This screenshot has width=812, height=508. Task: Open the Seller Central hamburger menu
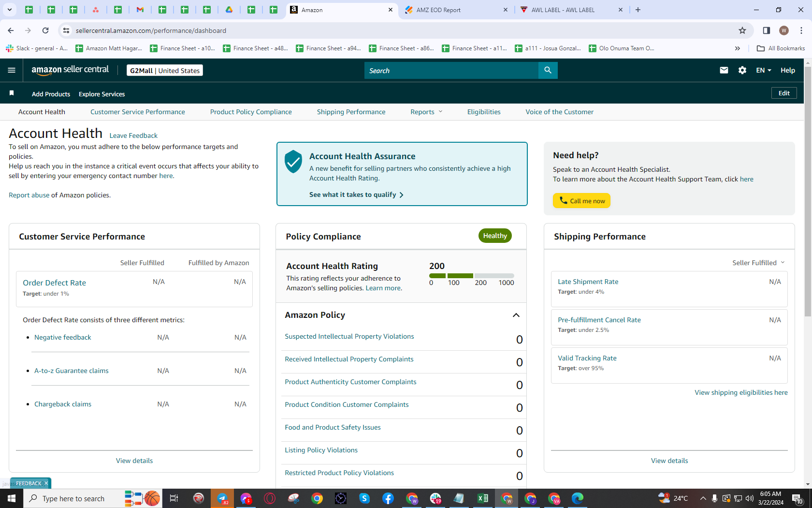(12, 70)
